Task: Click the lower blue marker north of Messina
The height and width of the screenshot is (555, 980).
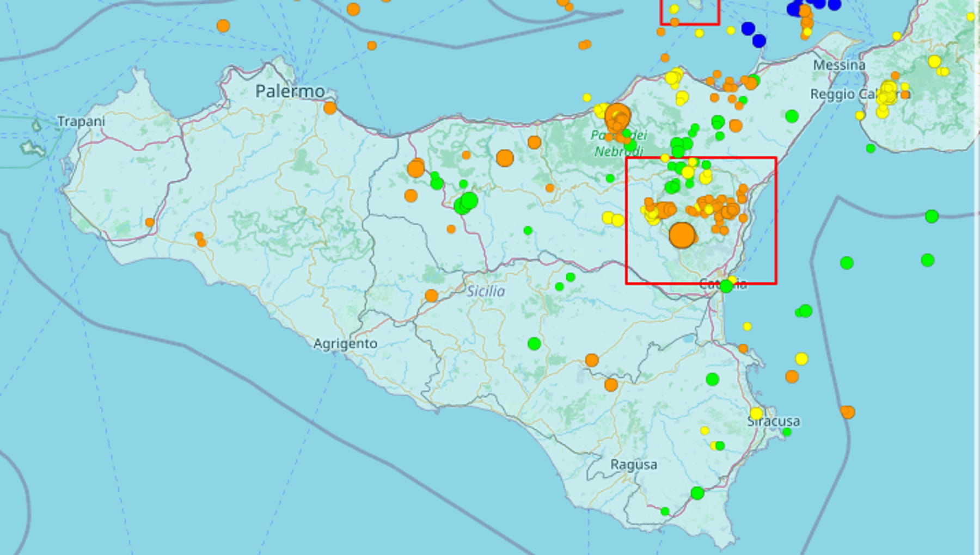Action: click(x=759, y=40)
